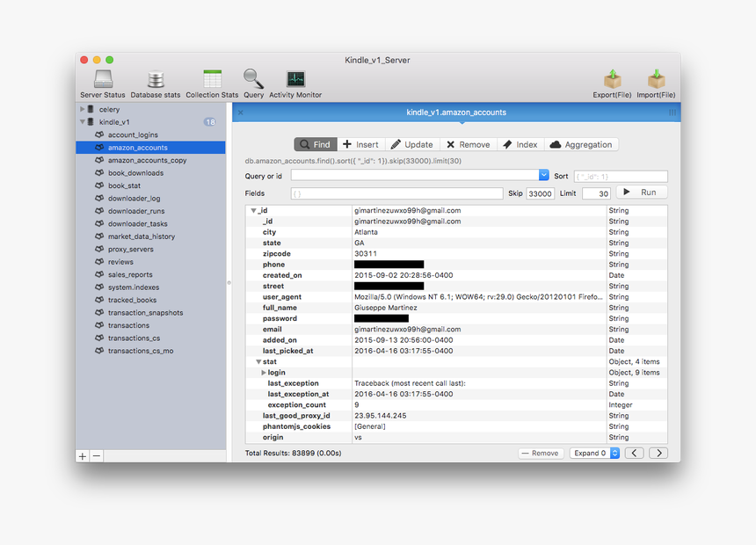Expand the celery database node
Screen dimensions: 756x545
[x=83, y=110]
